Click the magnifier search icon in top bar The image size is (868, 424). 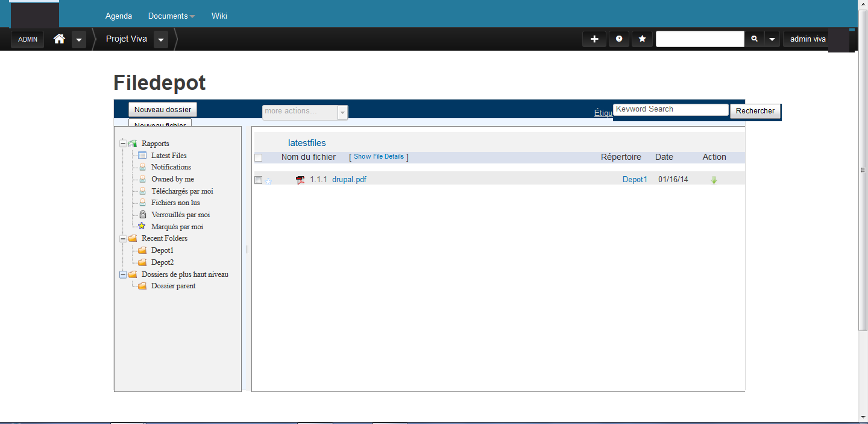(754, 39)
